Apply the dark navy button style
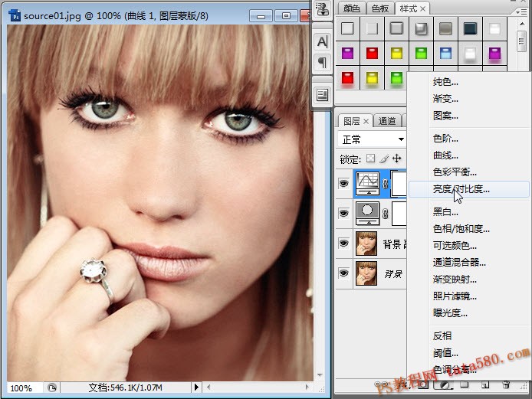Viewport: 532px width, 399px height. coord(470,28)
